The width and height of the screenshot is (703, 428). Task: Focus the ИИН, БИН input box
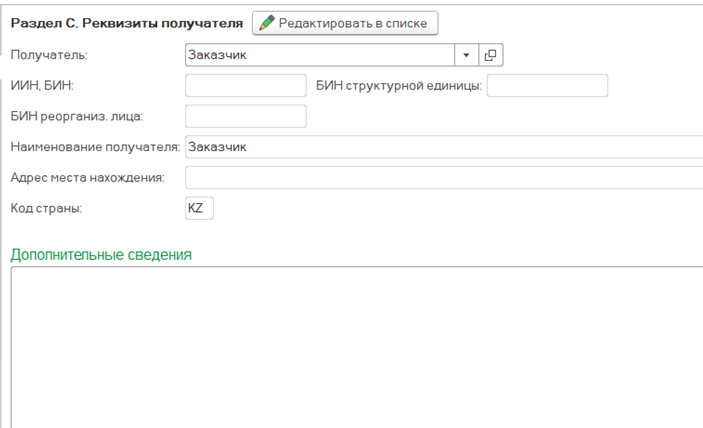246,86
